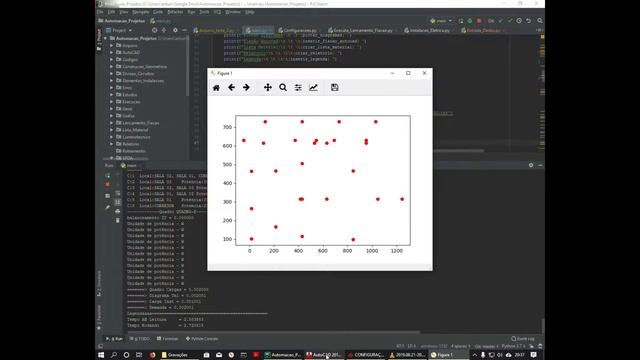Click the Revert undo arrow in PyCharm's toolbar

coord(529,20)
